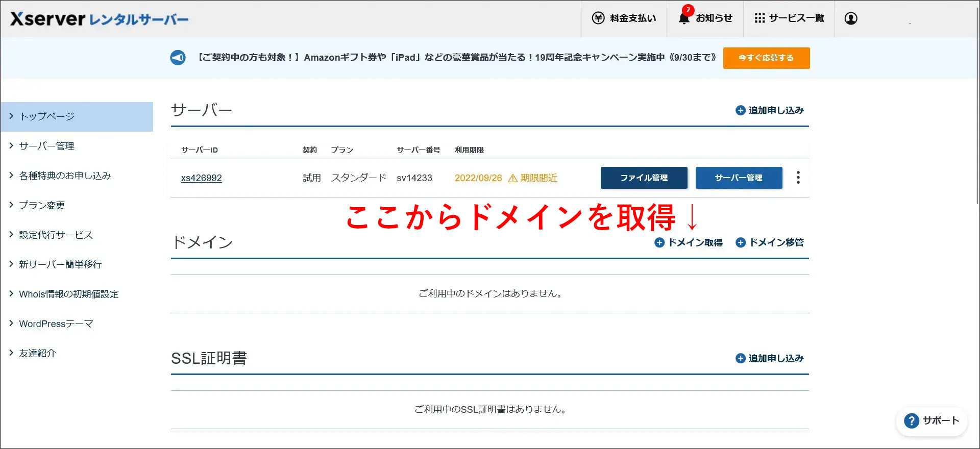
Task: Click the ファイル管理 button
Action: click(644, 178)
